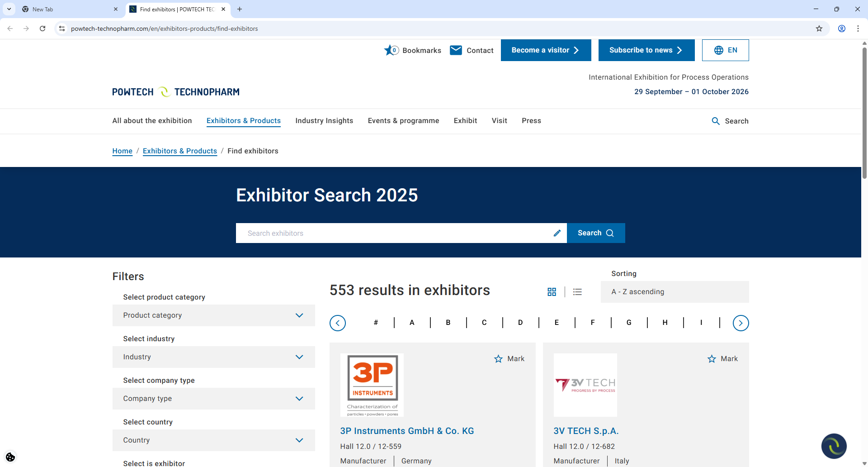This screenshot has height=467, width=868.
Task: Click the Become a visitor button
Action: (546, 50)
